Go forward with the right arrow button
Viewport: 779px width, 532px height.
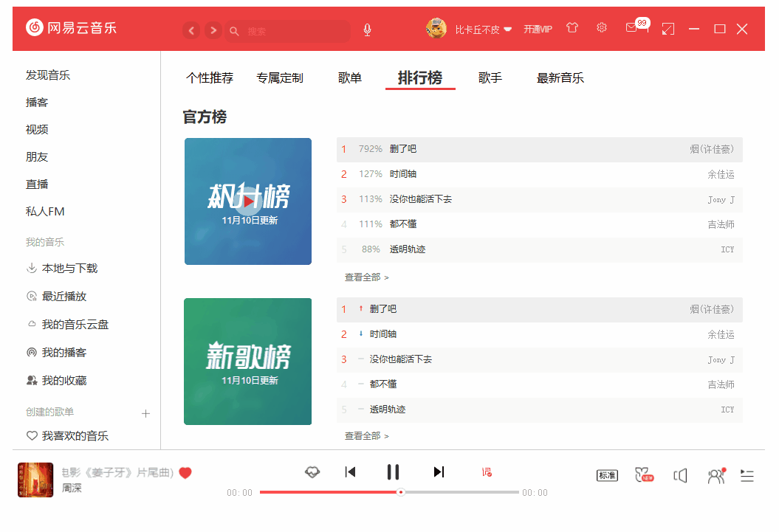(x=213, y=31)
